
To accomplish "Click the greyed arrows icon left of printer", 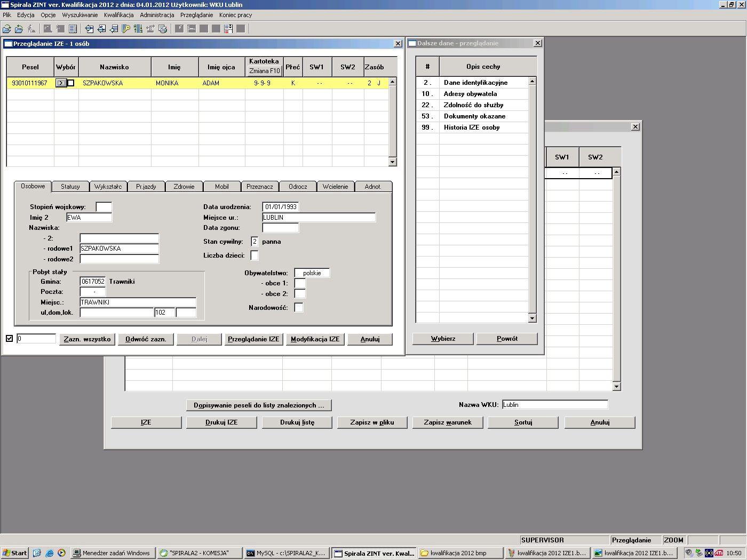I will (x=150, y=29).
